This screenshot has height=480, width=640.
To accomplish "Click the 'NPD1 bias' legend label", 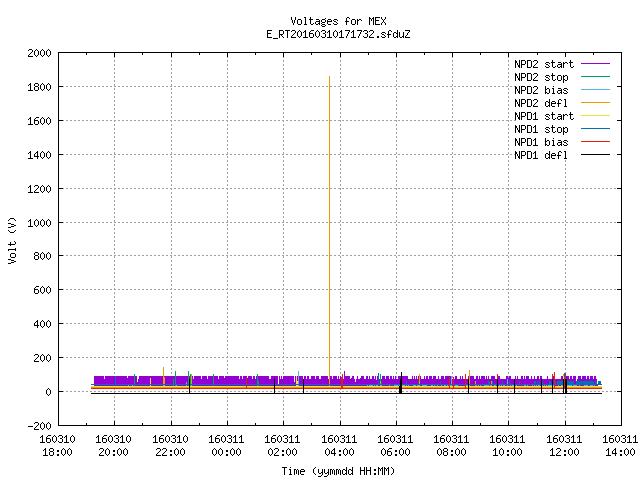I will point(541,142).
